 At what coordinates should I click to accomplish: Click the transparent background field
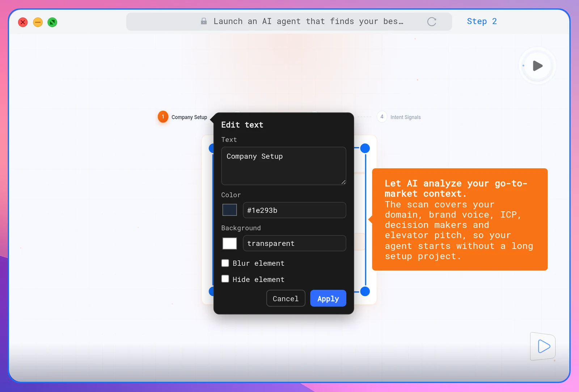coord(295,243)
